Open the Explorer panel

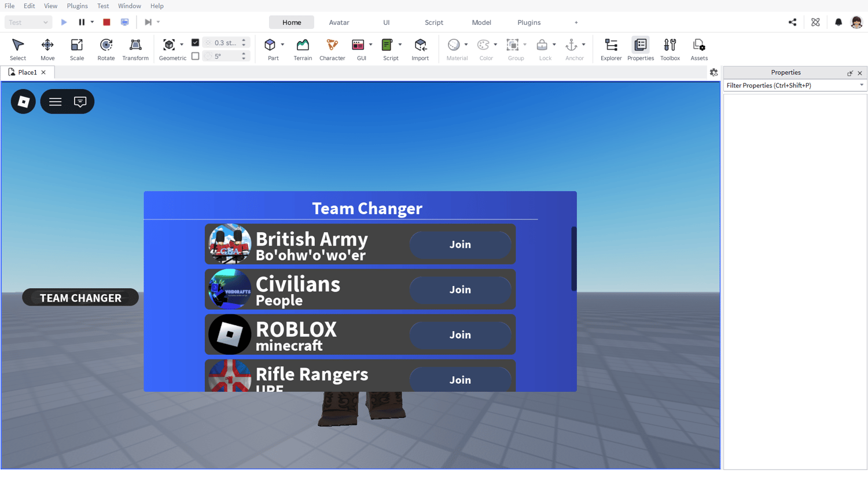coord(611,49)
